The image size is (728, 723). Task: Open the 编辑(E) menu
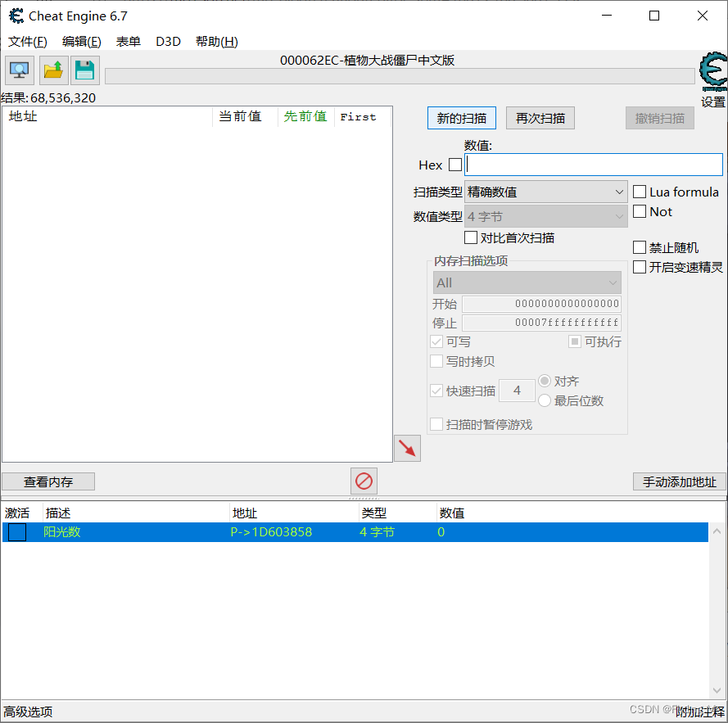pyautogui.click(x=82, y=42)
